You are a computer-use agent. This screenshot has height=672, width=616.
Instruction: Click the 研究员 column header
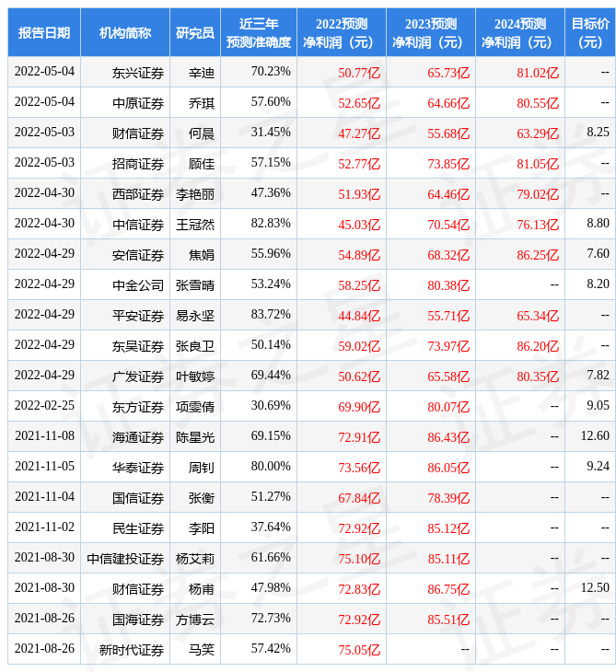(195, 33)
